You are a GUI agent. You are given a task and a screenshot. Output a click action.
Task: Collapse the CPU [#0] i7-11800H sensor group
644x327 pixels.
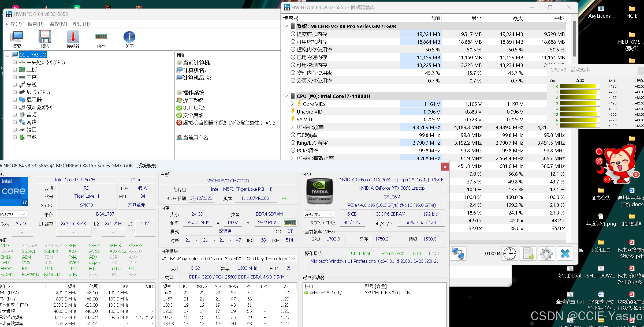click(286, 96)
